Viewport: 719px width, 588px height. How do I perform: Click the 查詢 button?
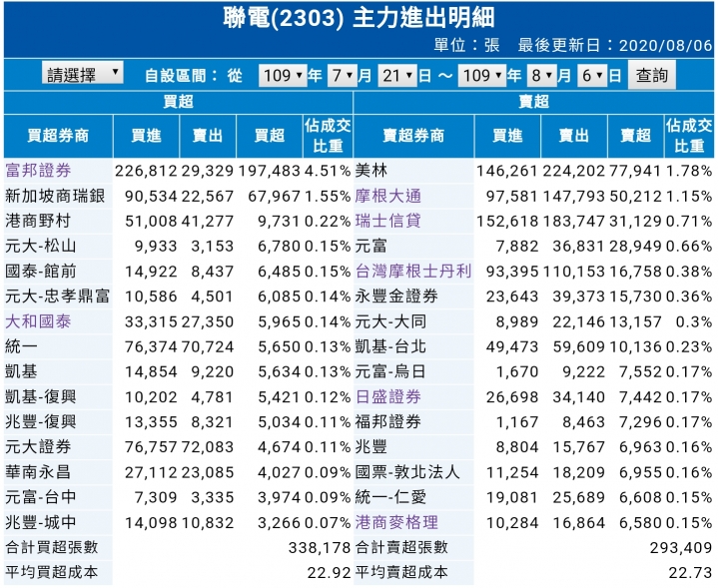tap(651, 75)
